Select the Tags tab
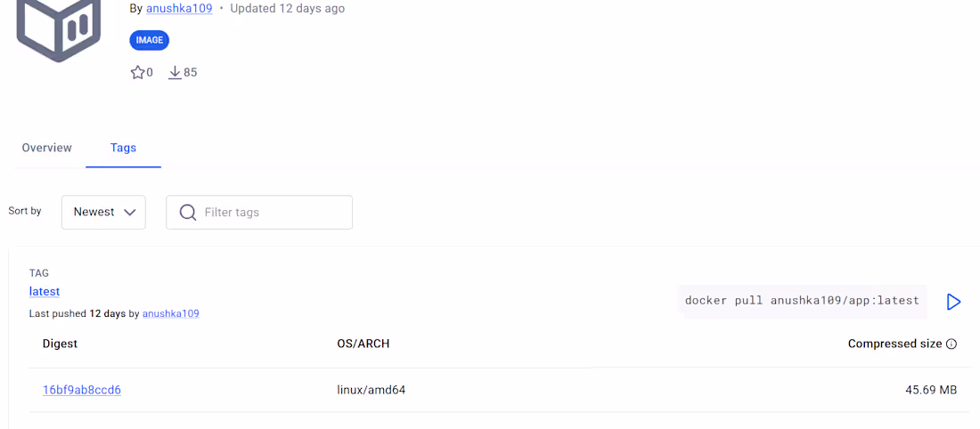Viewport: 980px width, 429px height. tap(123, 148)
